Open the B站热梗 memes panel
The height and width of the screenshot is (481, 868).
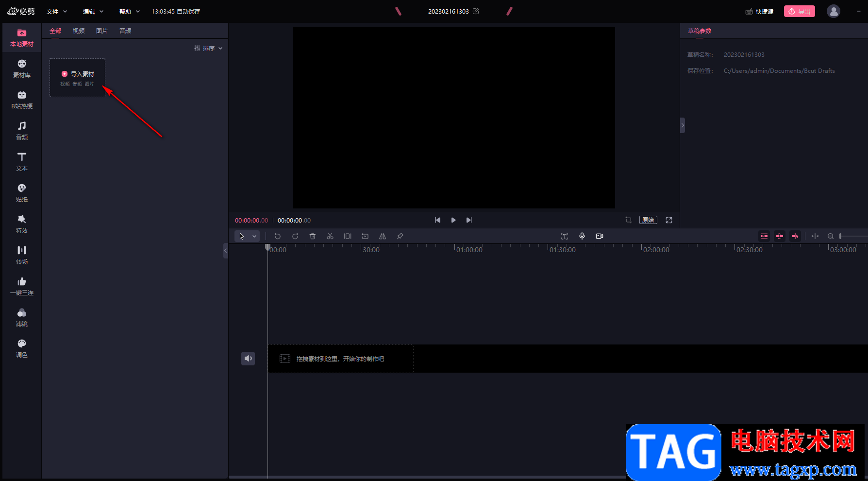(x=22, y=100)
